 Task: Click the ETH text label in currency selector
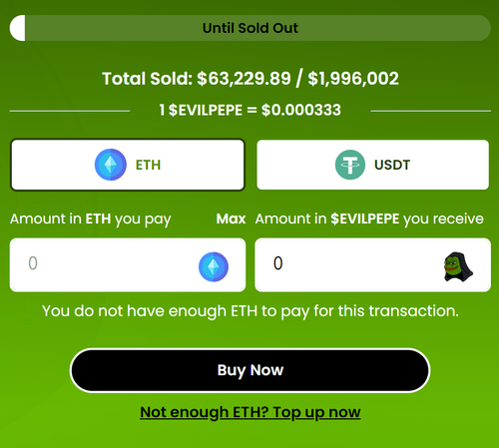[148, 165]
